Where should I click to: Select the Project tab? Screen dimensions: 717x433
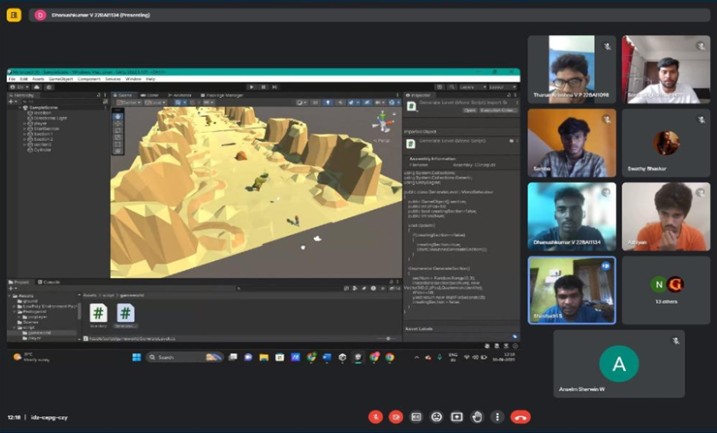[19, 282]
